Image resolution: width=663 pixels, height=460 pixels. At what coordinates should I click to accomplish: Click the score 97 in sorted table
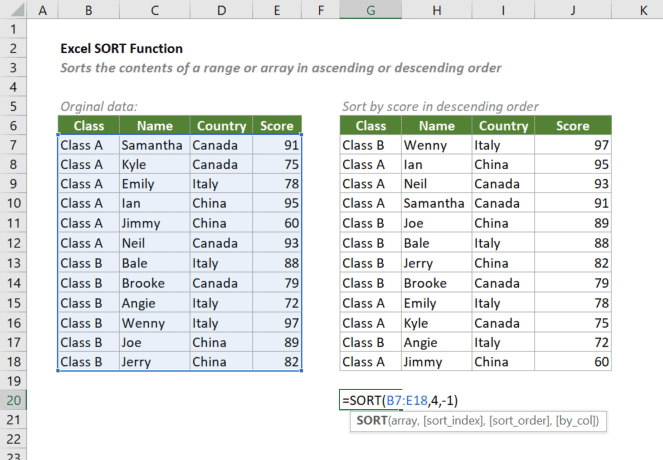[x=572, y=145]
